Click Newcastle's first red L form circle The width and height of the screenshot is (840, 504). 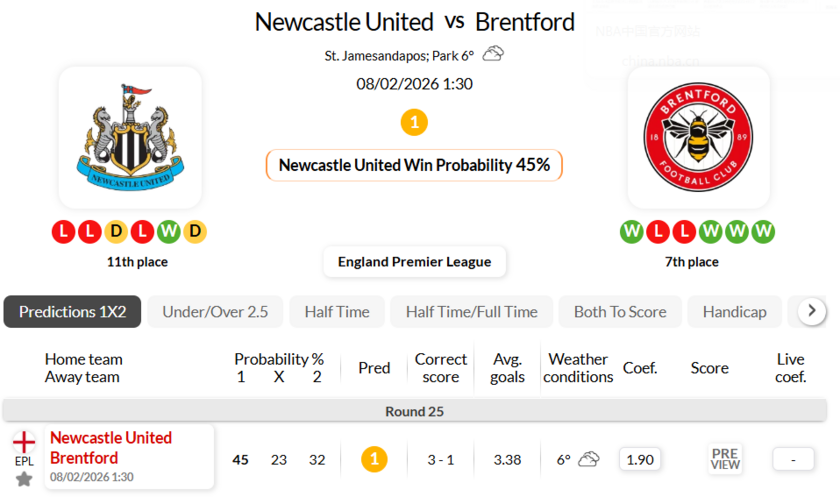click(65, 232)
